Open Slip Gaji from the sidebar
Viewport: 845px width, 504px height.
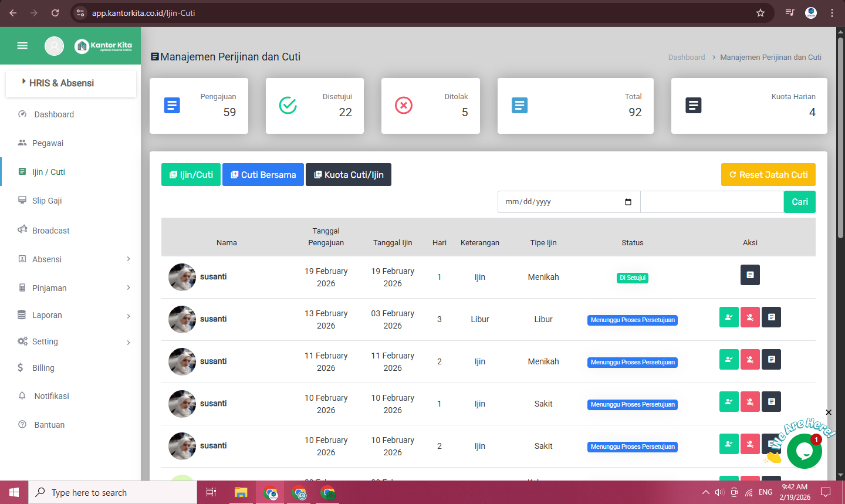[x=47, y=201]
